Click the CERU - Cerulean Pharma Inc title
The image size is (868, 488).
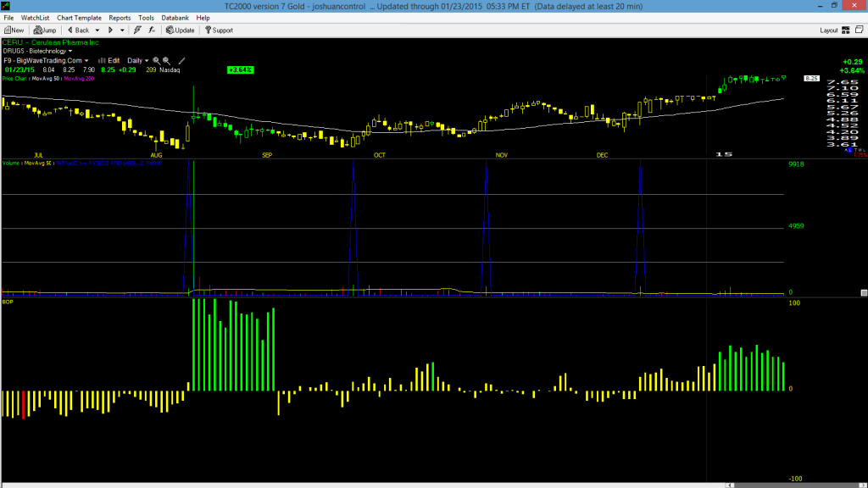(50, 42)
